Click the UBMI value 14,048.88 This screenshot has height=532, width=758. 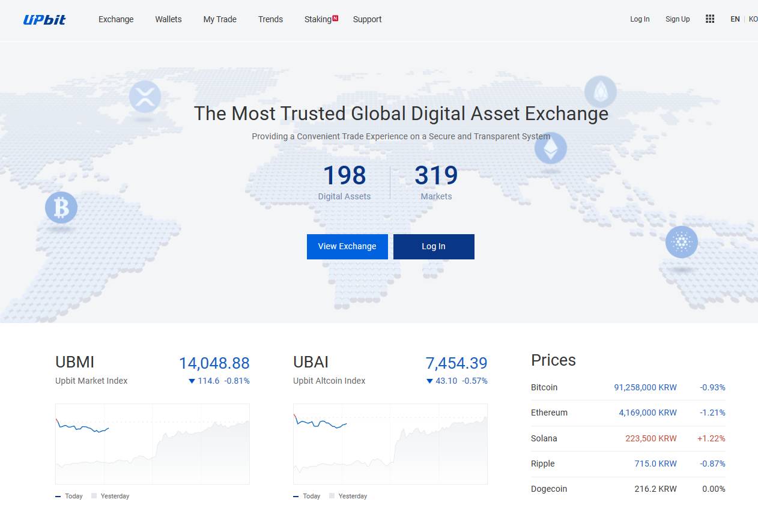(214, 363)
